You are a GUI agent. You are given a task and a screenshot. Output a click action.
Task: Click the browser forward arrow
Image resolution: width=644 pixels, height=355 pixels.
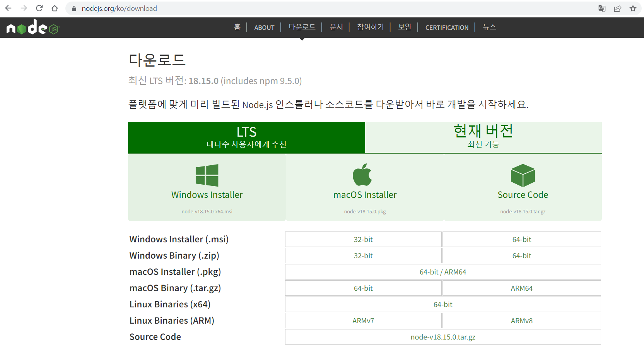coord(24,8)
